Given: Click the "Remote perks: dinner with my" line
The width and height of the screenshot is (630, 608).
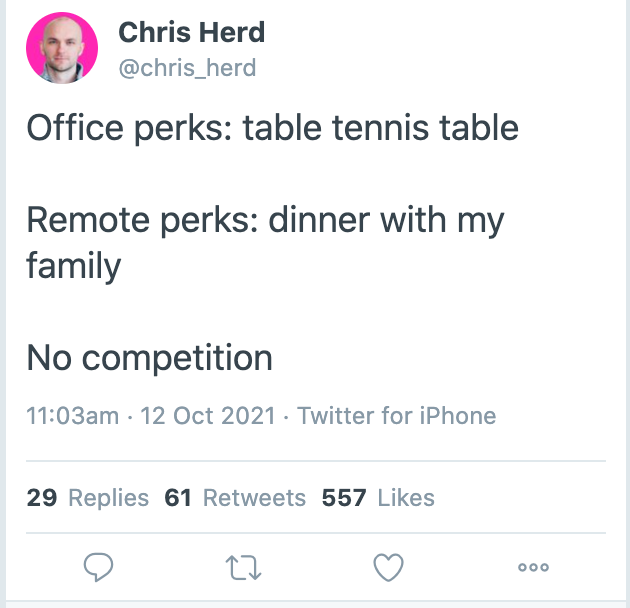Looking at the screenshot, I should pyautogui.click(x=265, y=220).
